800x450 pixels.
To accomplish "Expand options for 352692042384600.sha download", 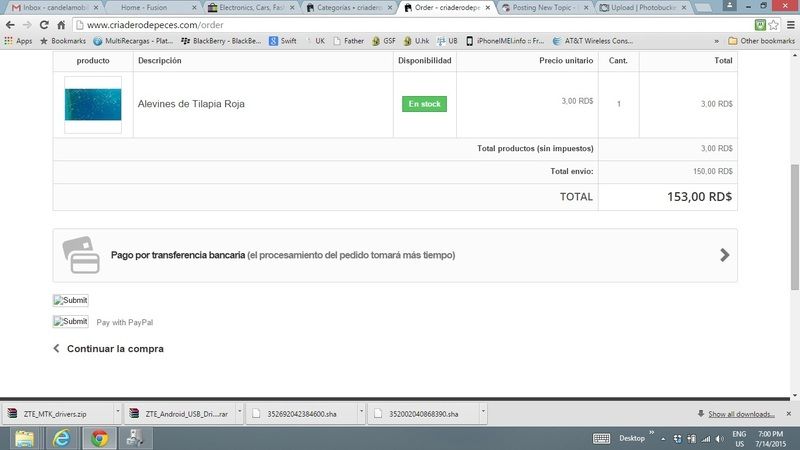I will pos(361,411).
